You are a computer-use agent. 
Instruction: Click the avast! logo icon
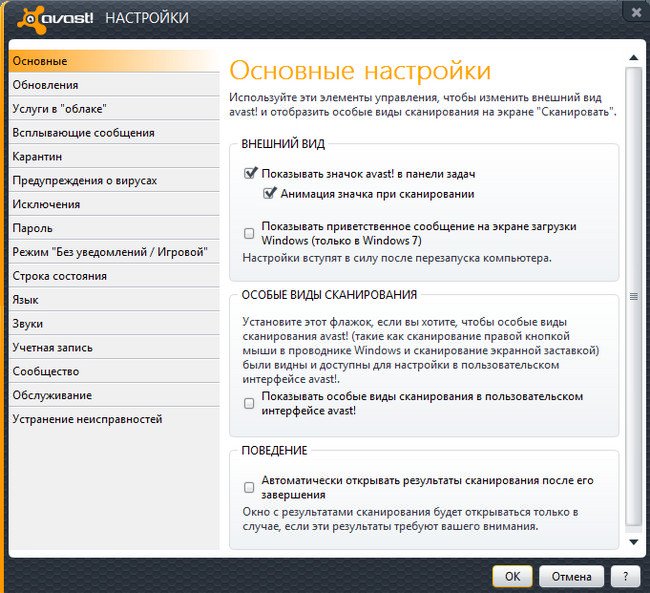click(32, 19)
